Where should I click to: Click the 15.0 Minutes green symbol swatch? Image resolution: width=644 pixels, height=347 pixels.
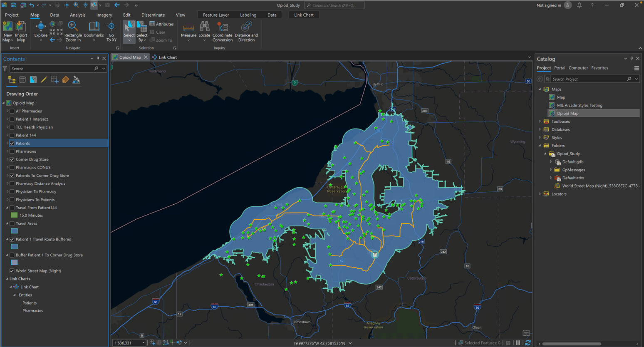click(x=14, y=215)
